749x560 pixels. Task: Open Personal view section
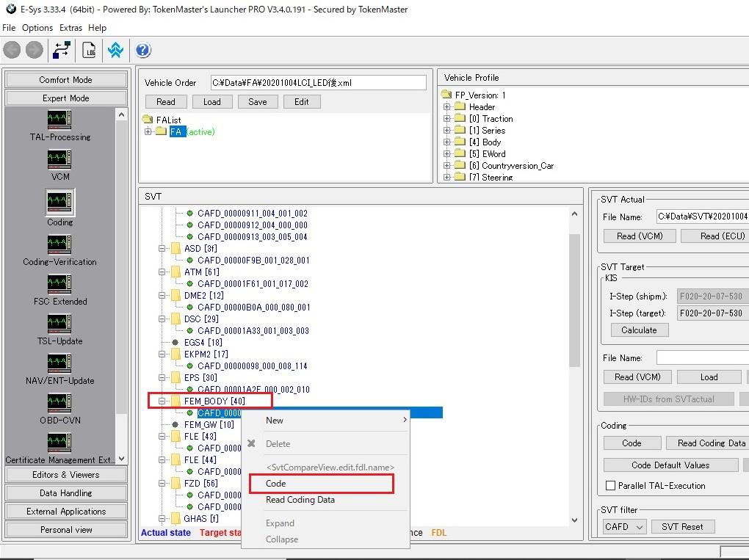pos(66,529)
